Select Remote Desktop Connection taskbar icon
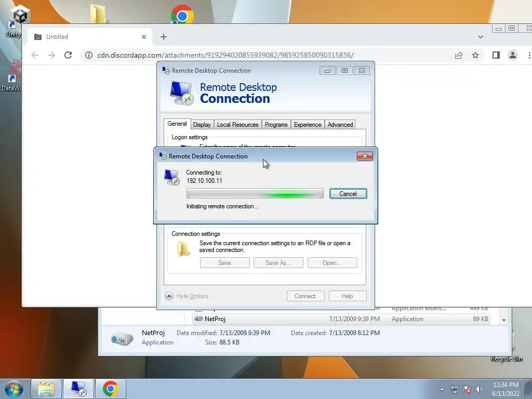 tap(79, 389)
